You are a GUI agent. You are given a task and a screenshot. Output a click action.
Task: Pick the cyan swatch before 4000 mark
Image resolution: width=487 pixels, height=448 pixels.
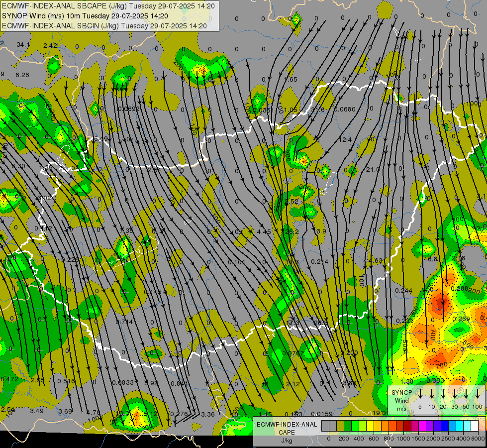(x=459, y=426)
